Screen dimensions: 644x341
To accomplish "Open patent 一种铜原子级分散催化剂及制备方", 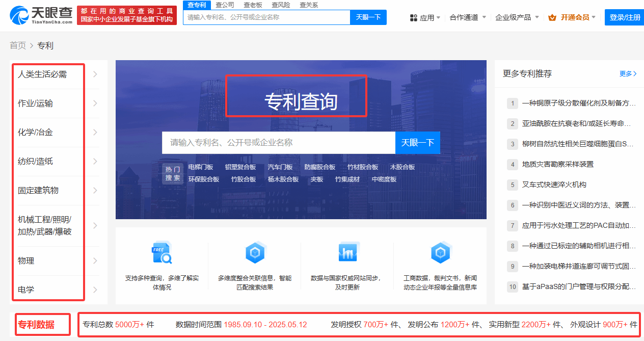I will coord(579,103).
